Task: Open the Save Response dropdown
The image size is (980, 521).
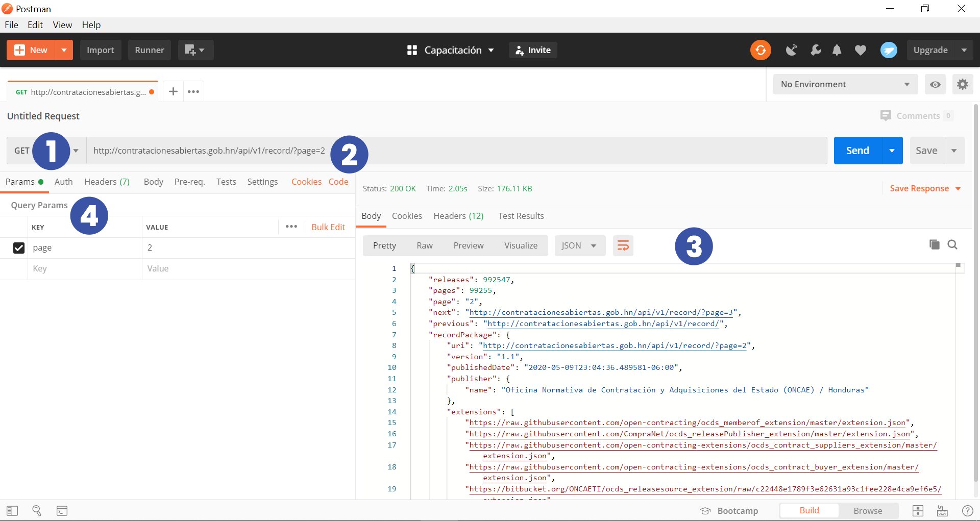Action: (x=925, y=188)
